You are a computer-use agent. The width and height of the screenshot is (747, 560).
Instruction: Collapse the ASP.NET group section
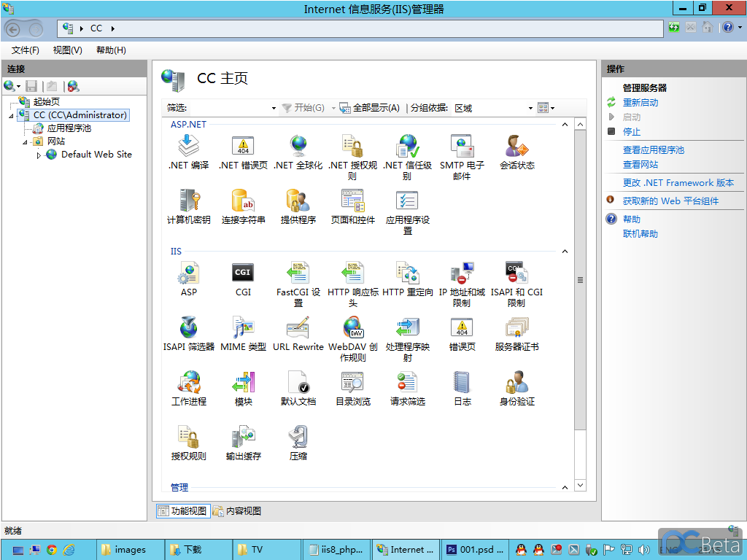(x=564, y=125)
